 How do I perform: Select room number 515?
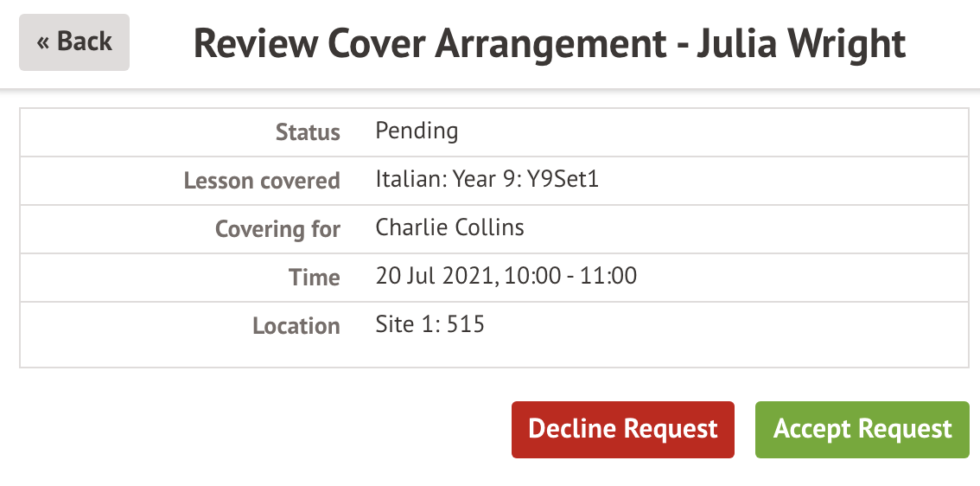click(x=466, y=325)
